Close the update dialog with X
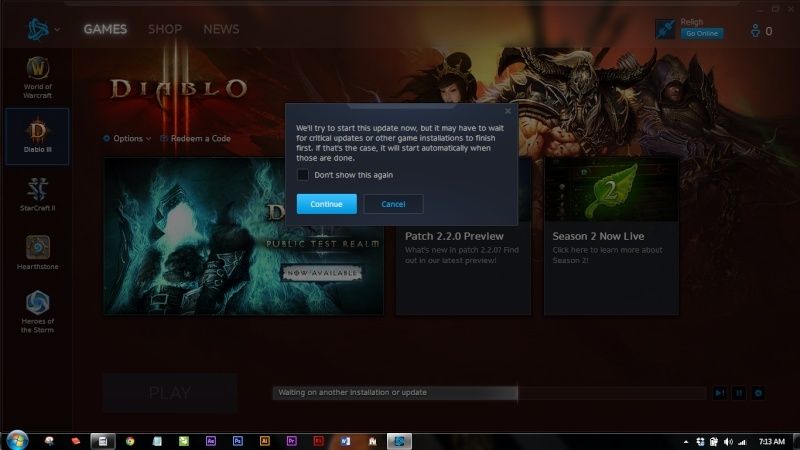The image size is (800, 450). (508, 111)
